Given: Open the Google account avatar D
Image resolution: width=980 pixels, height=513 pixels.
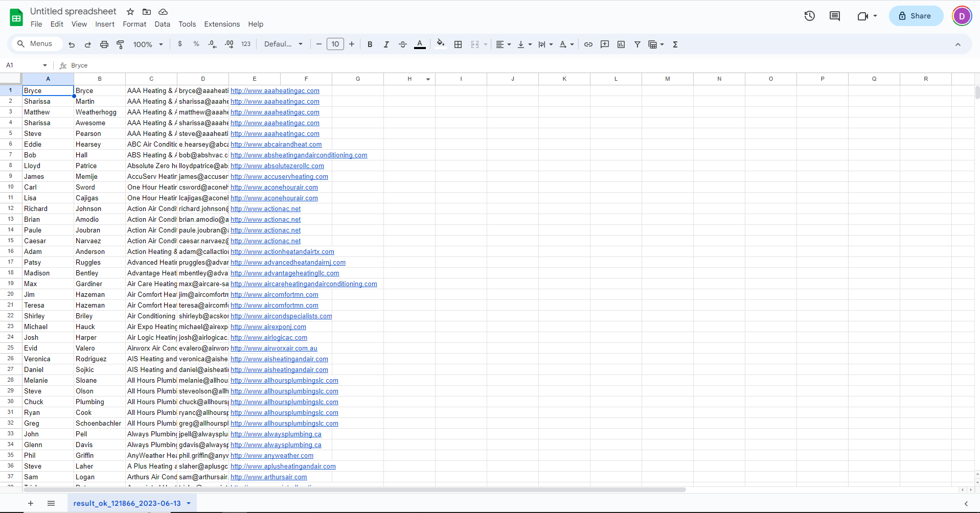Looking at the screenshot, I should 962,16.
